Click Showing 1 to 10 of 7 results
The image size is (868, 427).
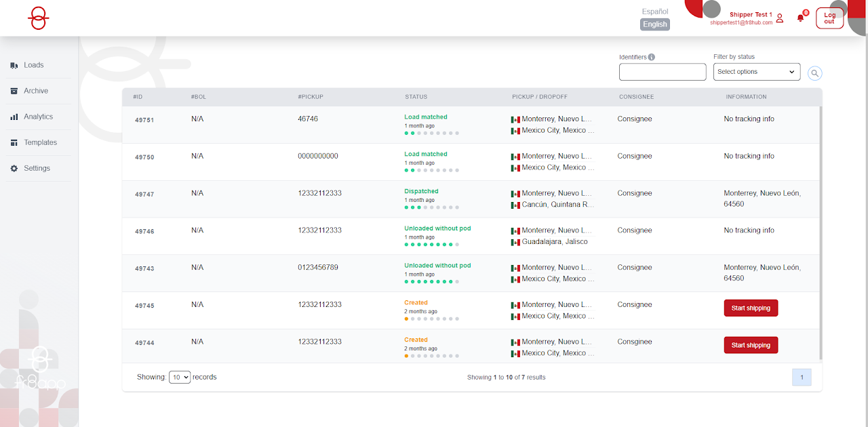point(506,378)
